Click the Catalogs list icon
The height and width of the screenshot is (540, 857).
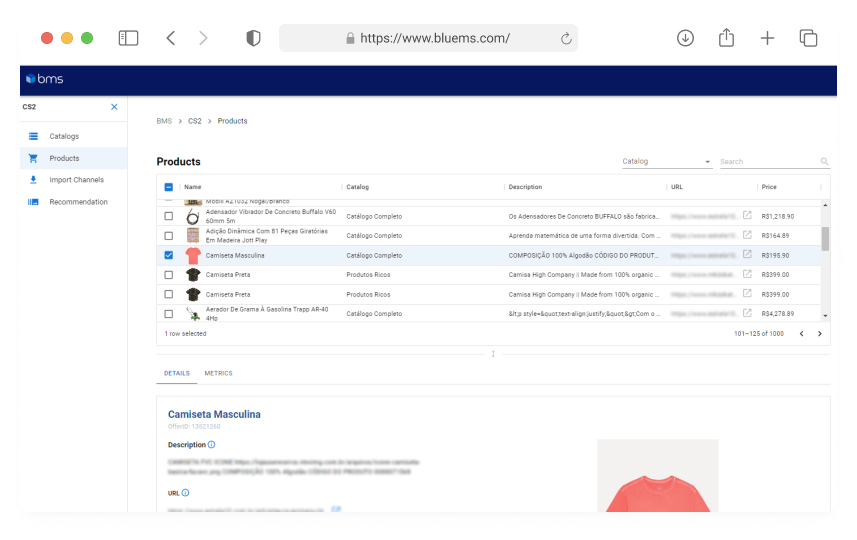[x=33, y=136]
